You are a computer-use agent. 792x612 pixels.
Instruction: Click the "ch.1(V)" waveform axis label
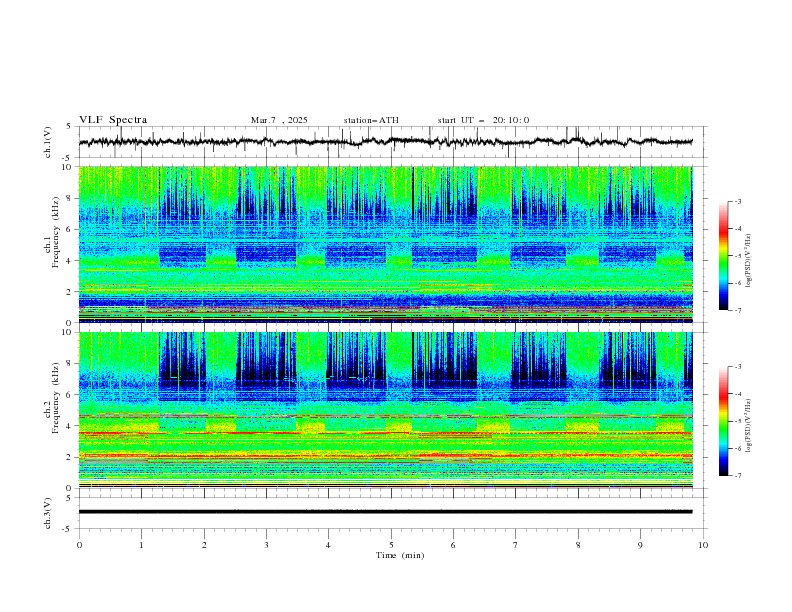click(48, 142)
